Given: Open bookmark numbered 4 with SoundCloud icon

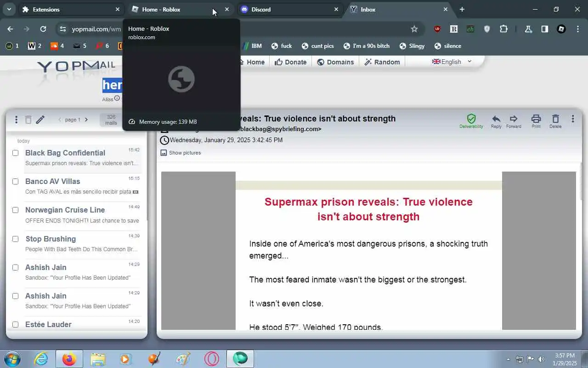Looking at the screenshot, I should point(57,46).
